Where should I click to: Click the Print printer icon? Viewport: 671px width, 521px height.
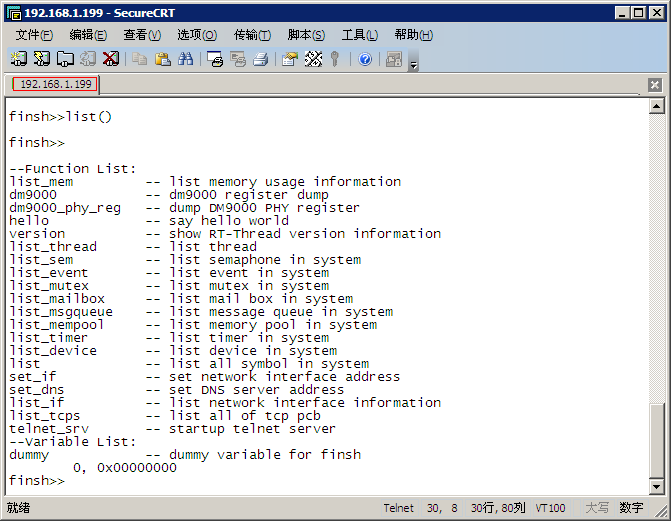click(x=261, y=59)
